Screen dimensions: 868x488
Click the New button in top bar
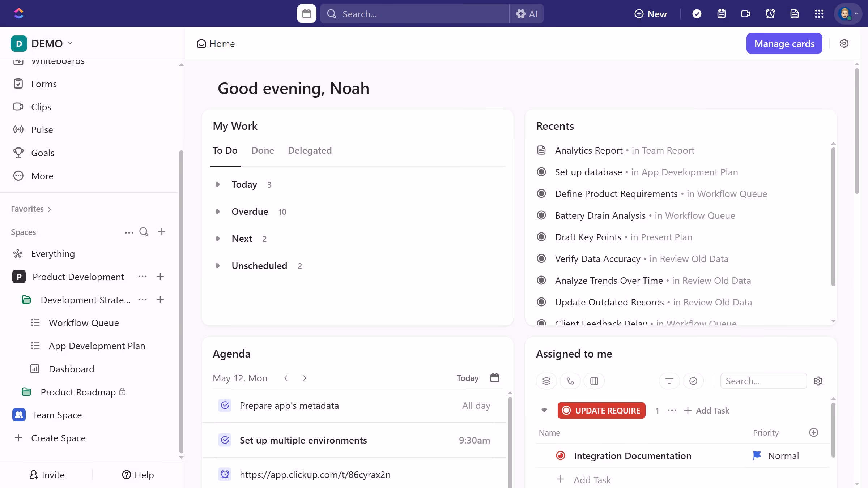click(x=650, y=14)
